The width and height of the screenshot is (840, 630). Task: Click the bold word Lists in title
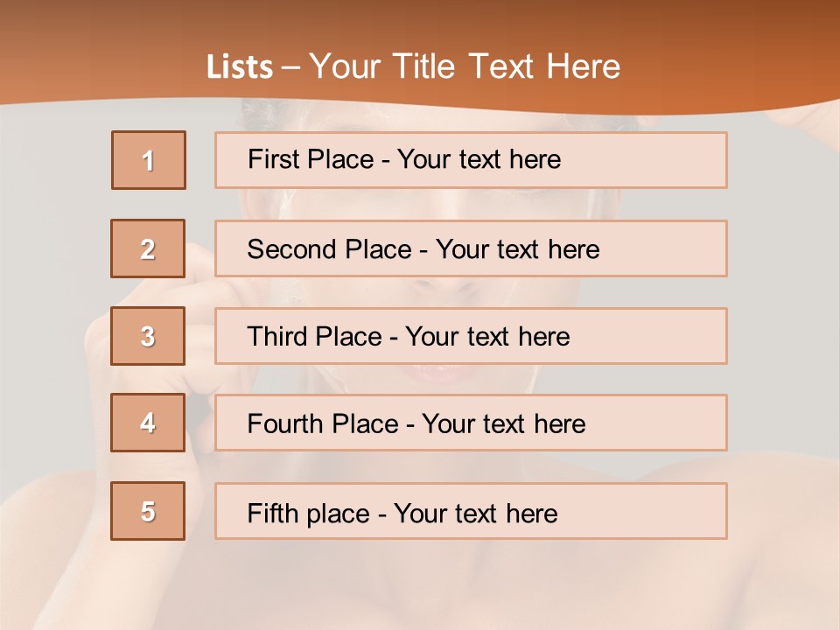click(x=240, y=66)
